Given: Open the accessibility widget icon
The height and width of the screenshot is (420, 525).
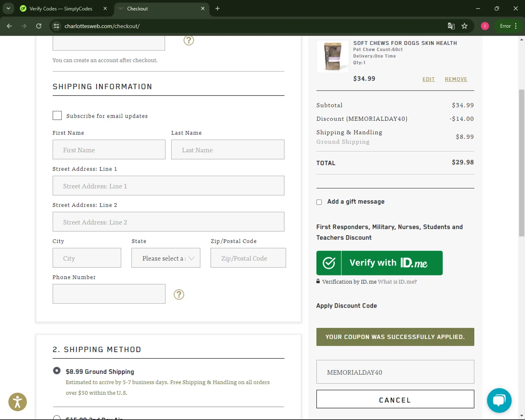Looking at the screenshot, I should [x=17, y=402].
